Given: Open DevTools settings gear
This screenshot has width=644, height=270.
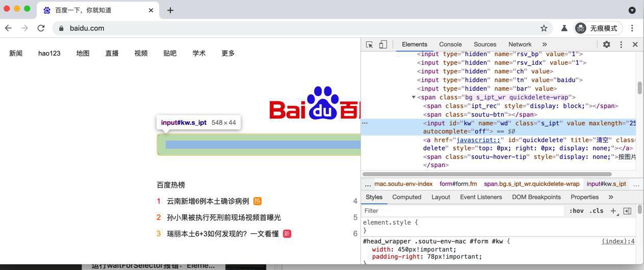Looking at the screenshot, I should (606, 44).
